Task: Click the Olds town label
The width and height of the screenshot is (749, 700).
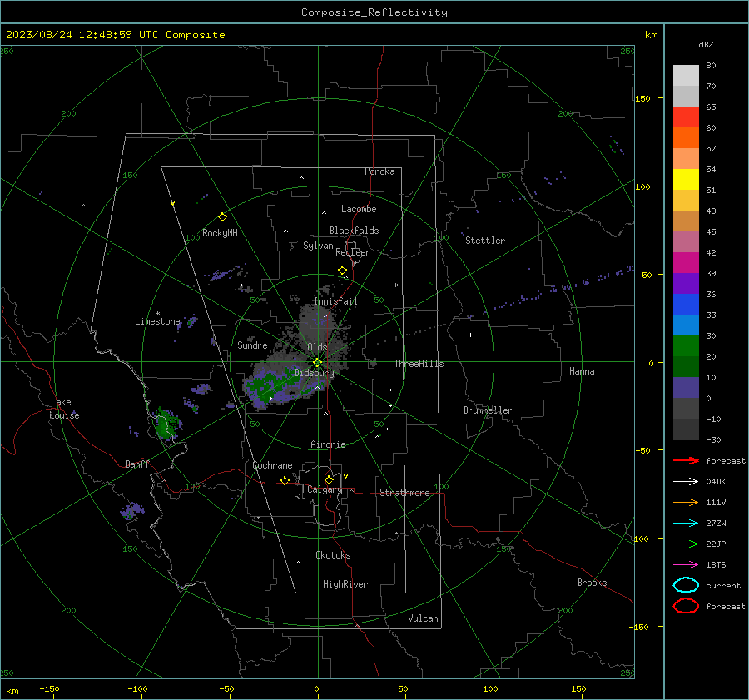Action: pos(317,347)
